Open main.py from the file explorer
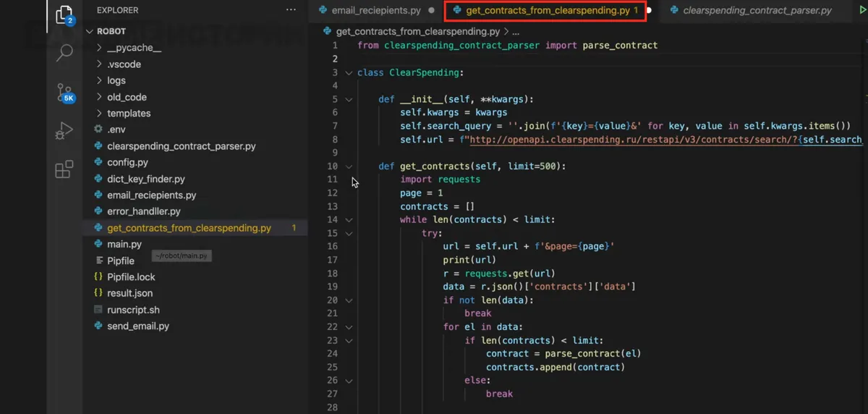 coord(124,245)
